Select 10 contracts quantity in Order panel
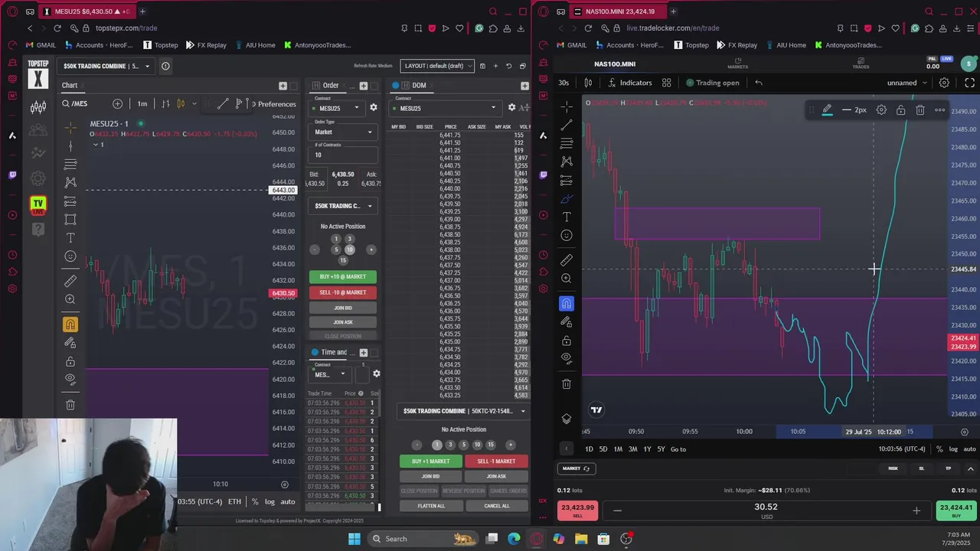 (350, 249)
